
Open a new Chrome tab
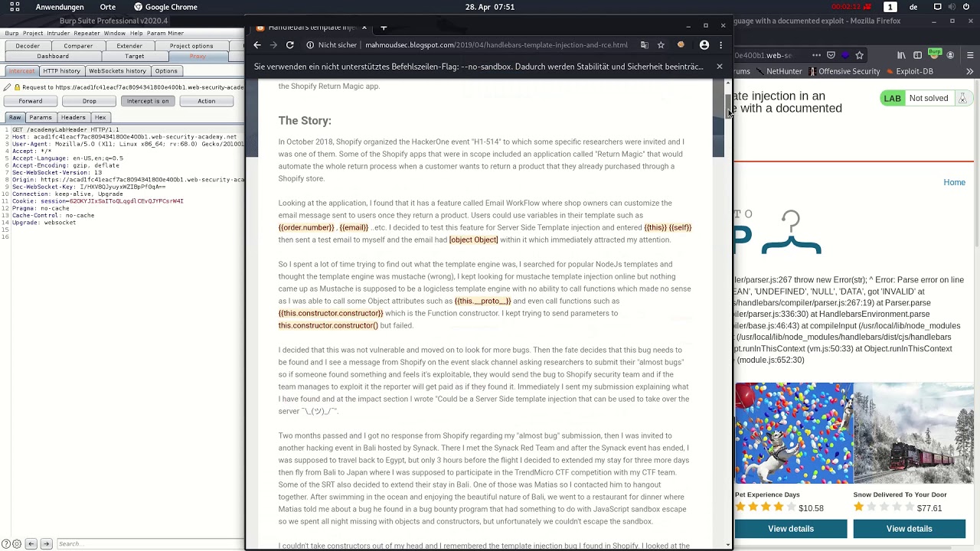[384, 28]
